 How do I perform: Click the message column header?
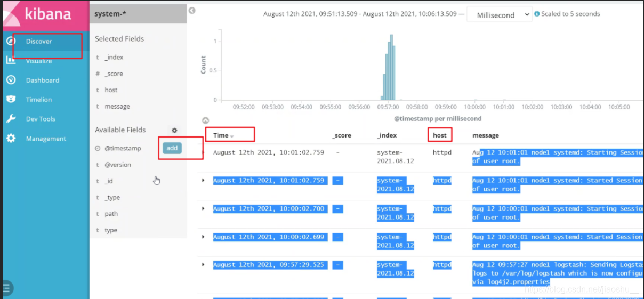(486, 135)
